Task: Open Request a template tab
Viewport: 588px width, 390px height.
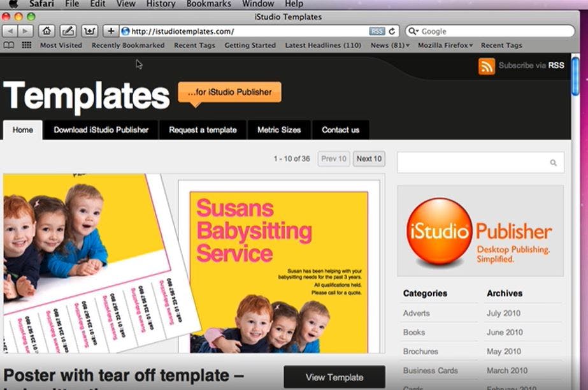Action: [203, 130]
